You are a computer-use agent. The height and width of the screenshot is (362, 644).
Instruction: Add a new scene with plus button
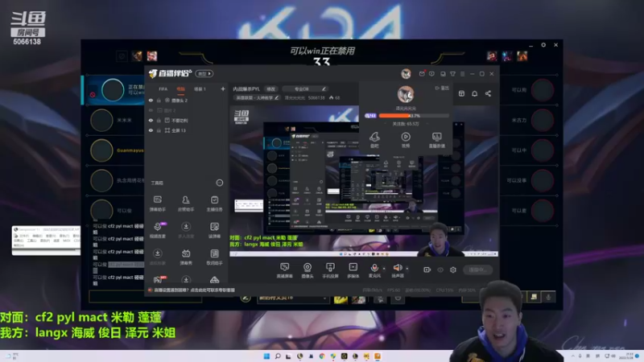pos(223,88)
